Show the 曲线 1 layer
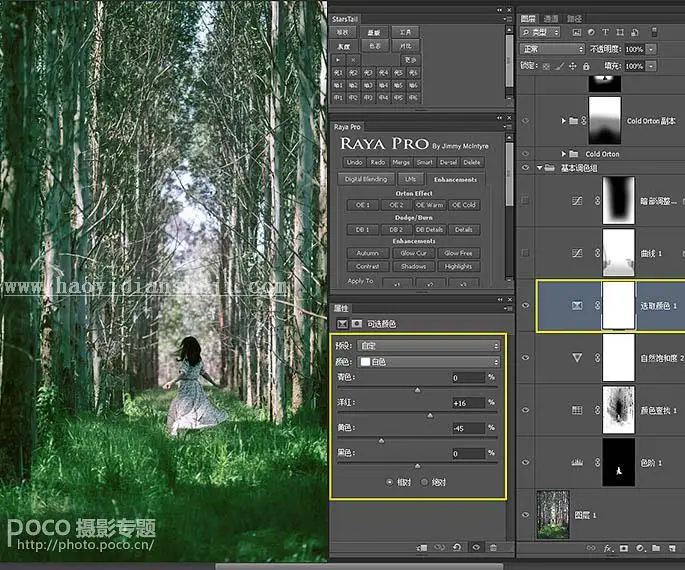This screenshot has width=685, height=570. (x=526, y=253)
